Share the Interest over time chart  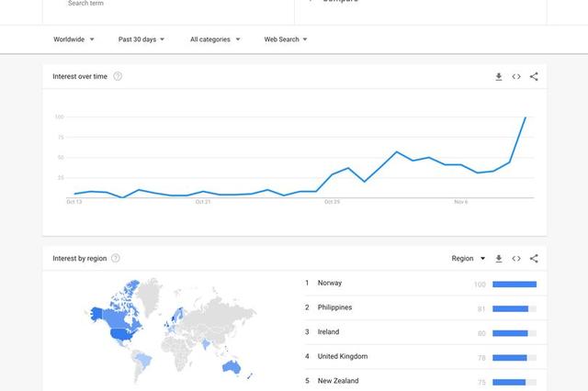click(x=534, y=77)
